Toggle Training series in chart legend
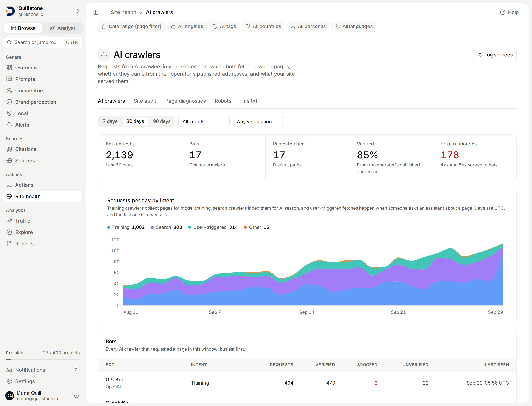532x406 pixels. 126,227
